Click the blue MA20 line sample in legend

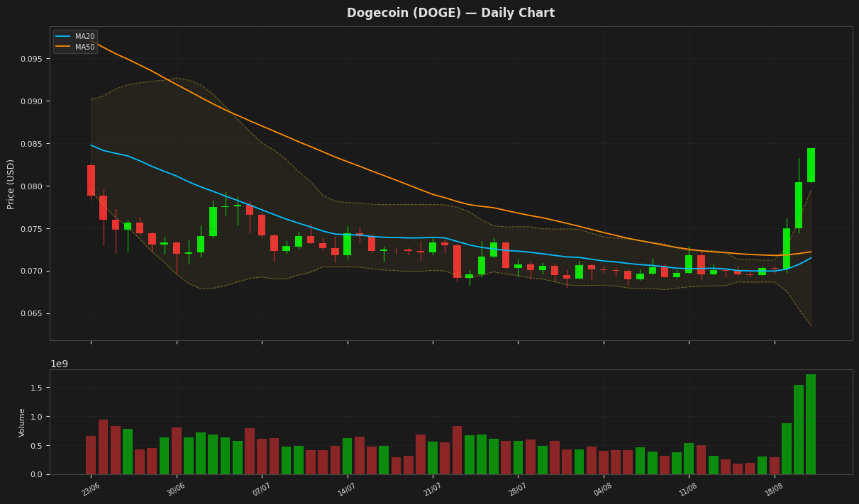coord(63,36)
